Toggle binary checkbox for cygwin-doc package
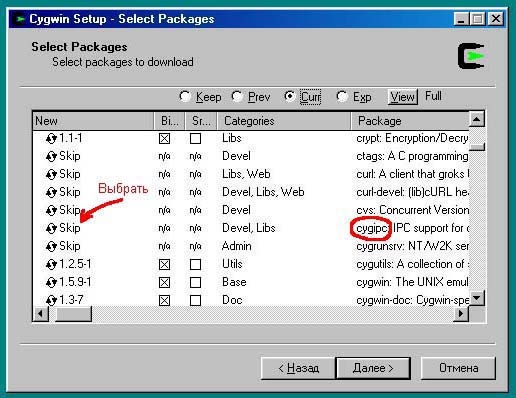The height and width of the screenshot is (398, 516). coord(164,300)
